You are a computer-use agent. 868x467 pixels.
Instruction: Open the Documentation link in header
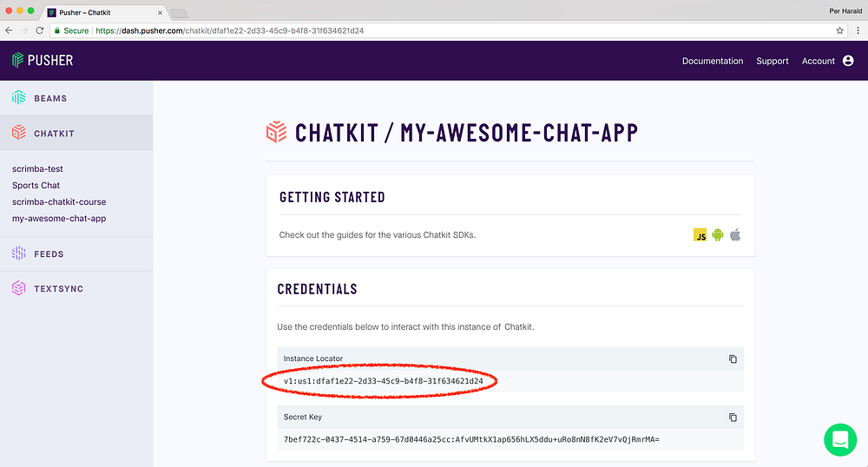tap(713, 61)
